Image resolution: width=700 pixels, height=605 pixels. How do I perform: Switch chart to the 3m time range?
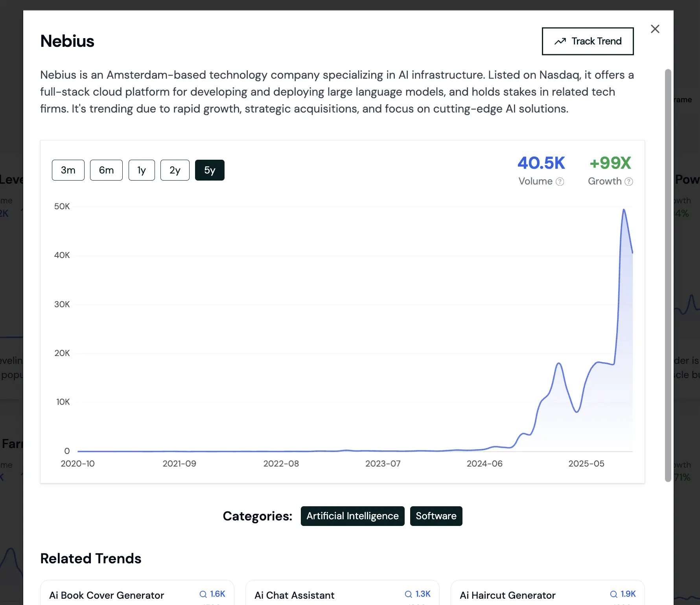[x=68, y=170]
